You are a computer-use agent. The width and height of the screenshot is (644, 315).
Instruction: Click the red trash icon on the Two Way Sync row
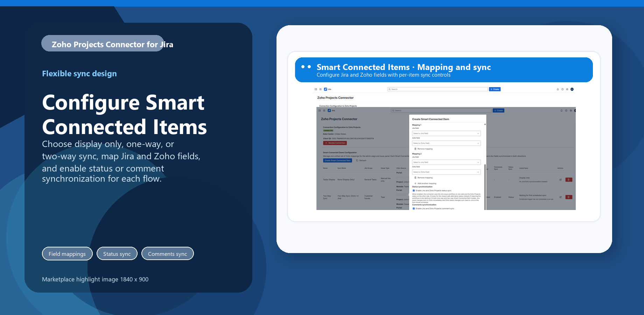569,197
